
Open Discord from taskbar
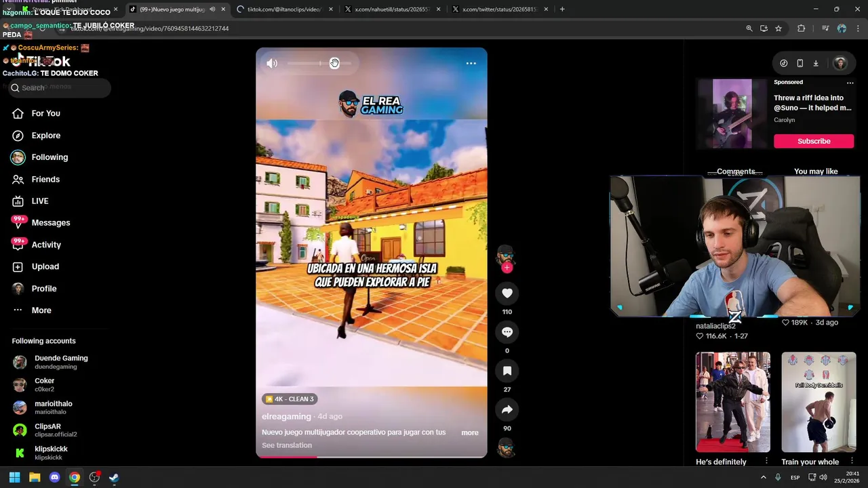pyautogui.click(x=55, y=477)
